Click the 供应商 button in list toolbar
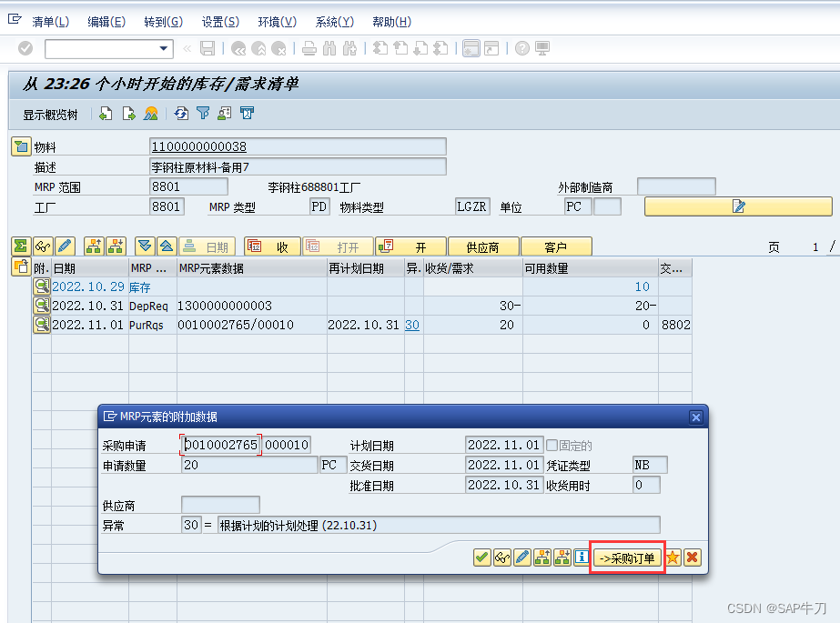This screenshot has height=623, width=840. click(483, 246)
